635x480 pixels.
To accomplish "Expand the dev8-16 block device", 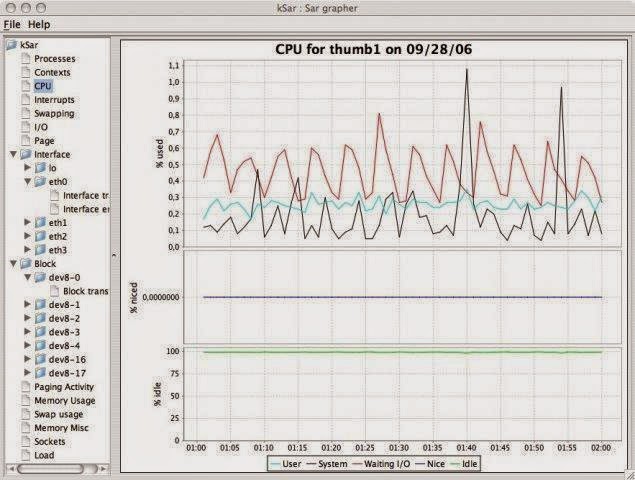I will point(28,359).
